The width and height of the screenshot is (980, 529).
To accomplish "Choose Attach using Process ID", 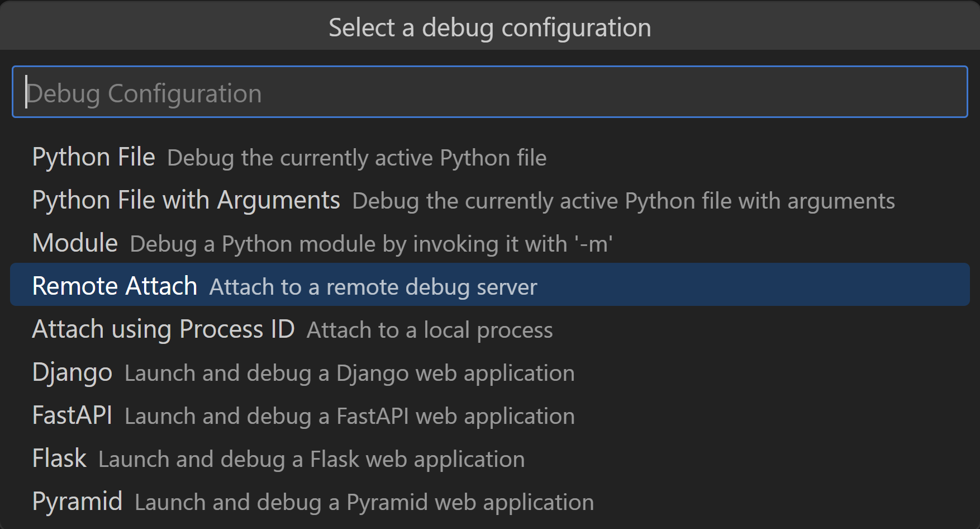I will pyautogui.click(x=164, y=329).
